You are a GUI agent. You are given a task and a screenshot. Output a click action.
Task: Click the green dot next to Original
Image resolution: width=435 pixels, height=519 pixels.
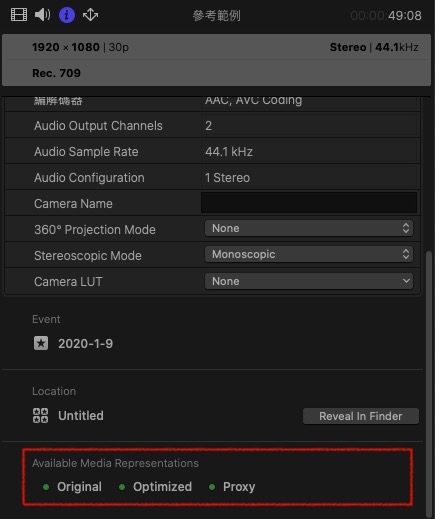(x=46, y=487)
